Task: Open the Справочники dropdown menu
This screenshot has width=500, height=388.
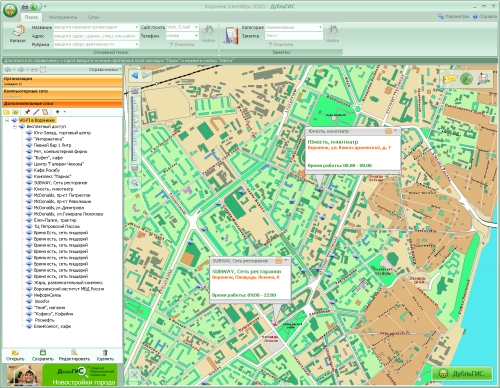Action: [105, 69]
